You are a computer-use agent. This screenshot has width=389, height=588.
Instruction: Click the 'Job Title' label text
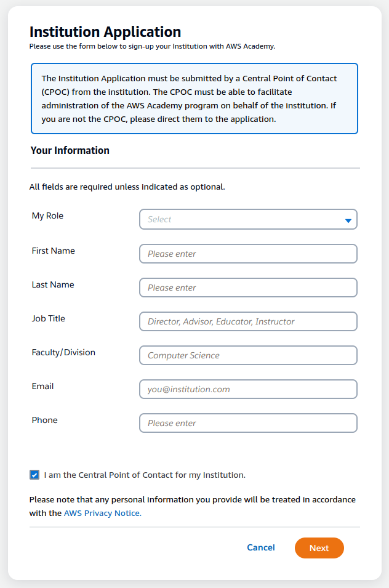[x=48, y=318]
